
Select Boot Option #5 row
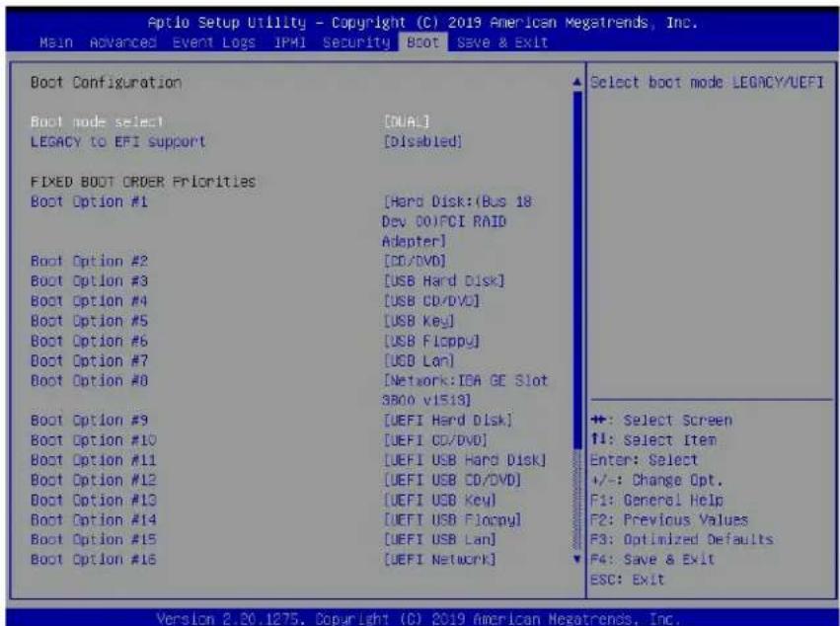pyautogui.click(x=89, y=321)
